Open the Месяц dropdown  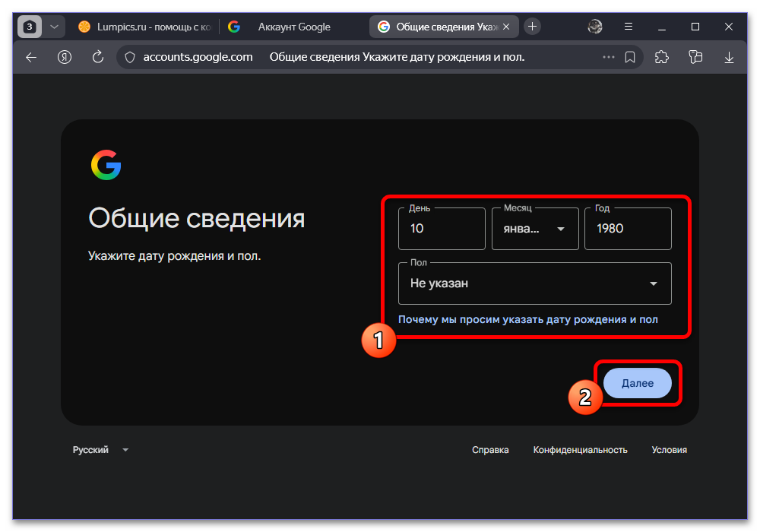[535, 229]
